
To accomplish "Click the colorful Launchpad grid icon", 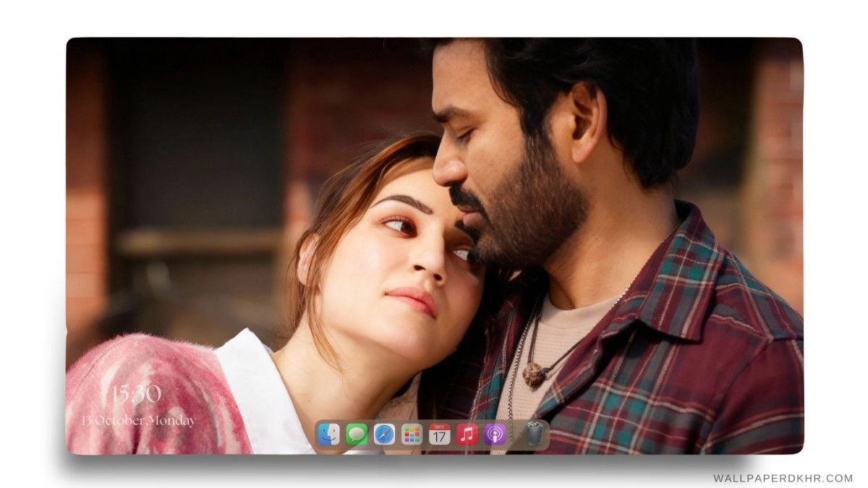I will (x=412, y=434).
